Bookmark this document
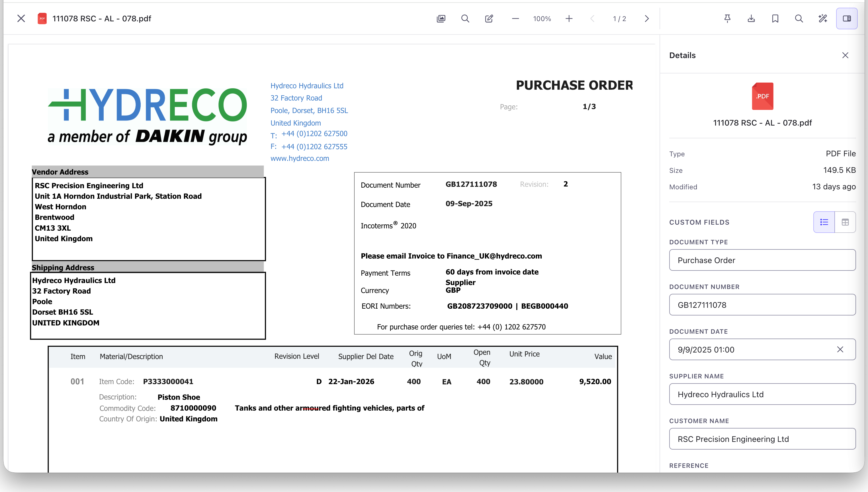 click(x=775, y=19)
